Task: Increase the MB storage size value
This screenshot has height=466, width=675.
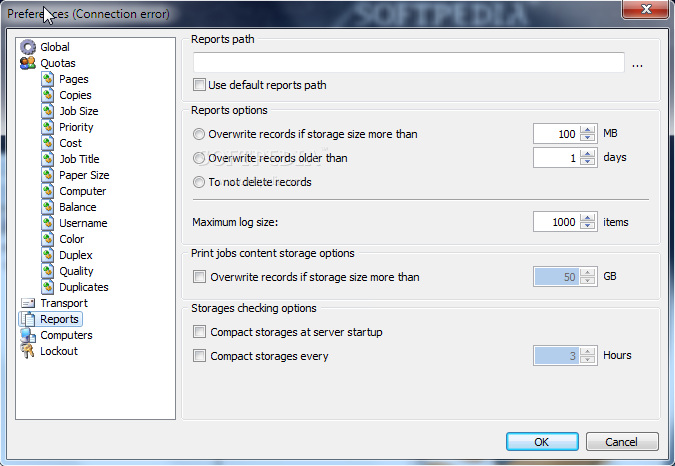Action: click(x=588, y=129)
